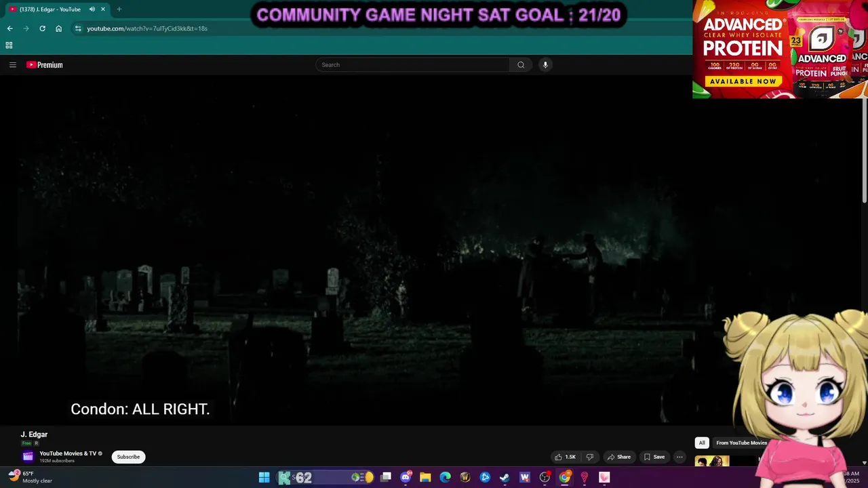Like the video (1.5K)

tap(565, 457)
